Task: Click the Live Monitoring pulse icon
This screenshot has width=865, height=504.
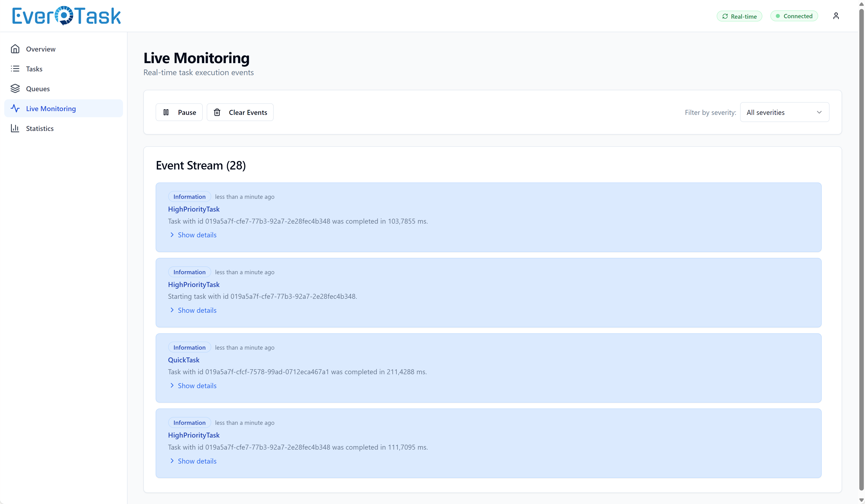Action: coord(15,109)
